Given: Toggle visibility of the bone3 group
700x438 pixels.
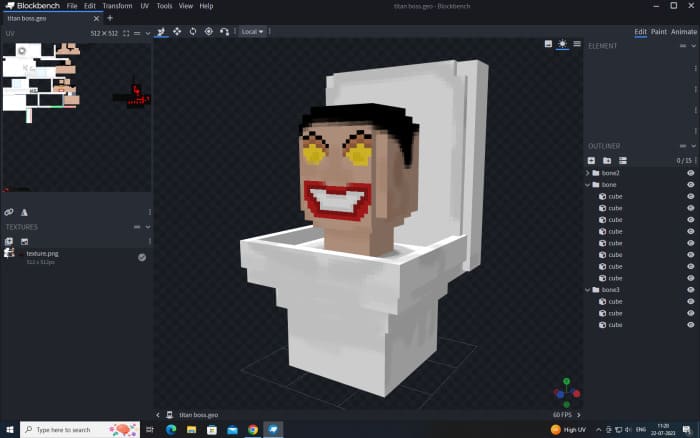Looking at the screenshot, I should click(x=690, y=290).
